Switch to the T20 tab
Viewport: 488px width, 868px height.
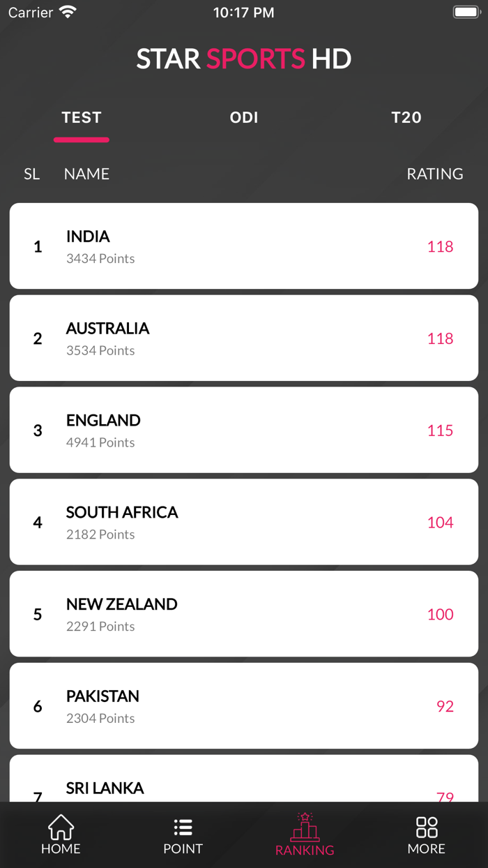tap(406, 117)
